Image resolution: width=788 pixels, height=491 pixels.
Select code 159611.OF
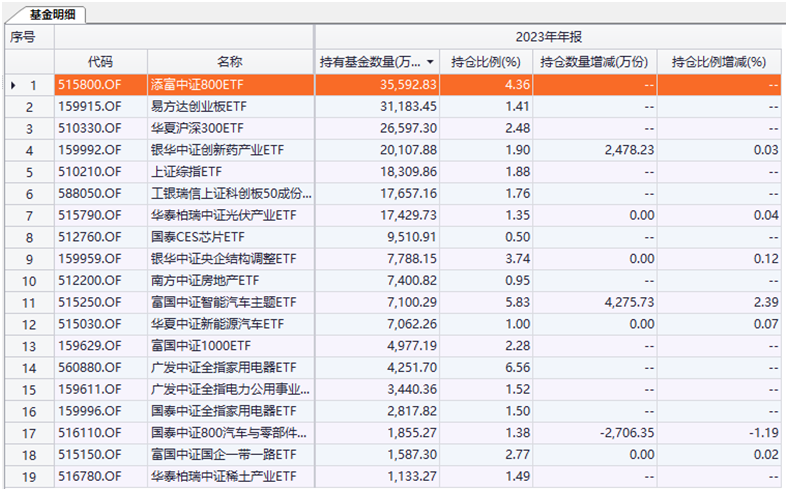(89, 389)
